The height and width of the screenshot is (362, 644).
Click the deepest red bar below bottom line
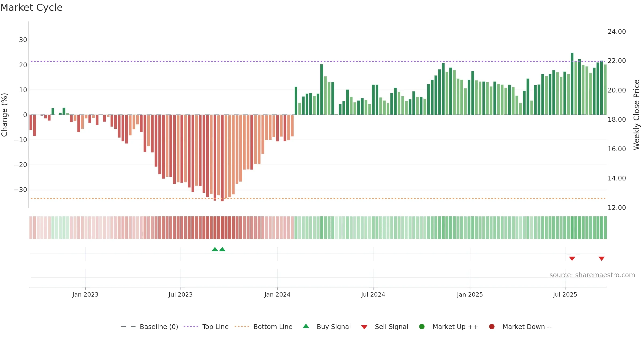point(222,158)
